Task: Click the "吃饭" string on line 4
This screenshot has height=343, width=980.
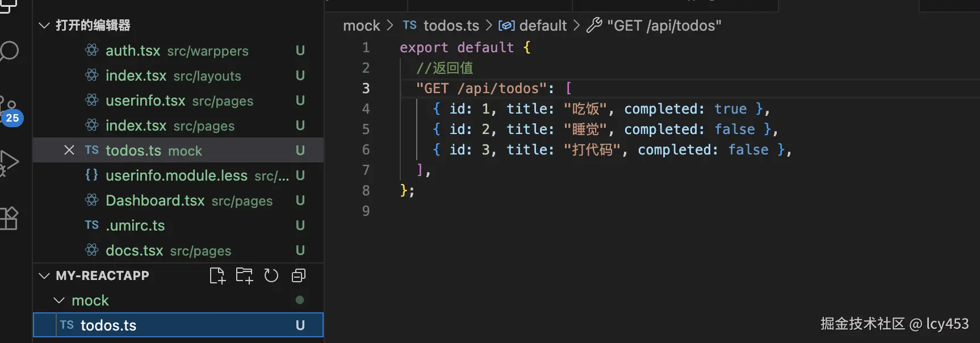Action: pos(585,108)
